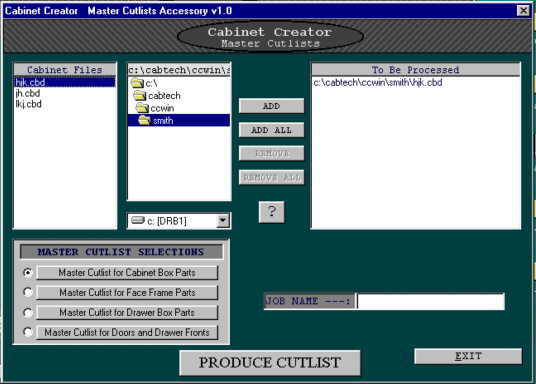Select radio button for Drawer Box Parts
The image size is (536, 384).
(28, 312)
